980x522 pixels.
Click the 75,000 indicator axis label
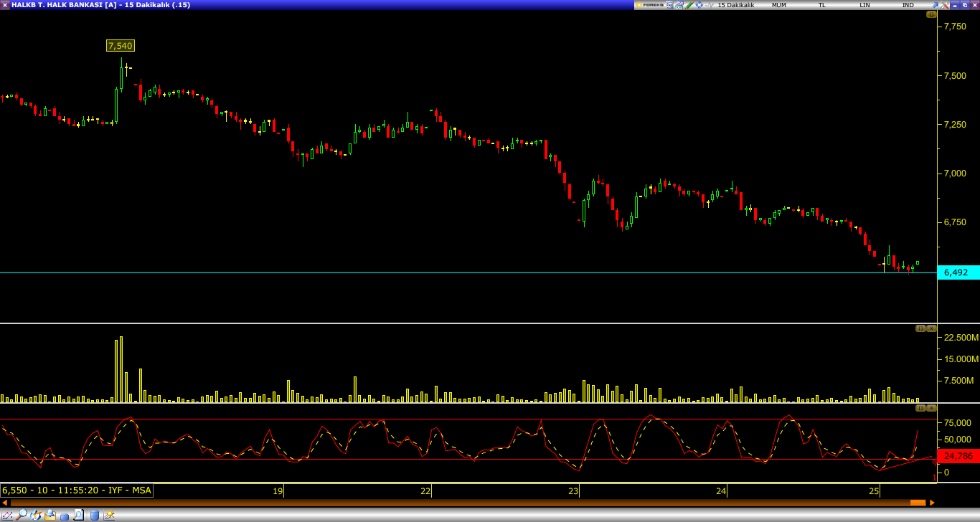[958, 423]
